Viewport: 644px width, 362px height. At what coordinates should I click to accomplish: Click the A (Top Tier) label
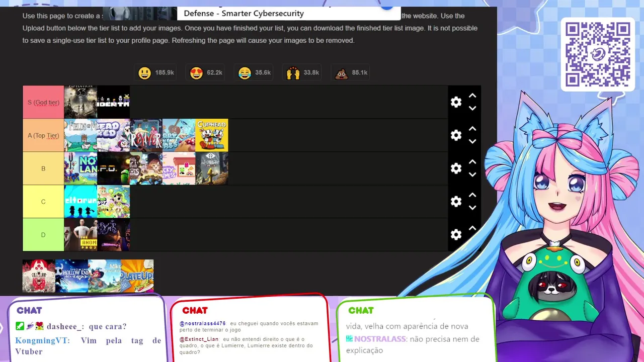click(x=43, y=135)
